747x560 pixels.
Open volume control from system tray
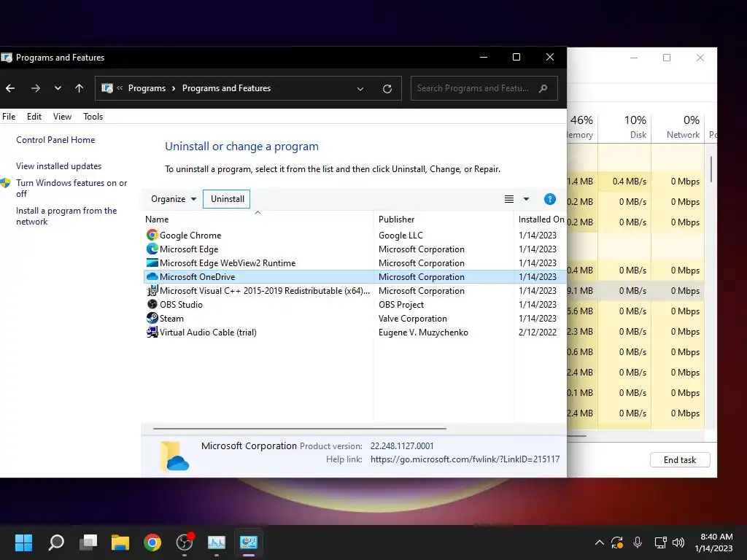(x=678, y=542)
